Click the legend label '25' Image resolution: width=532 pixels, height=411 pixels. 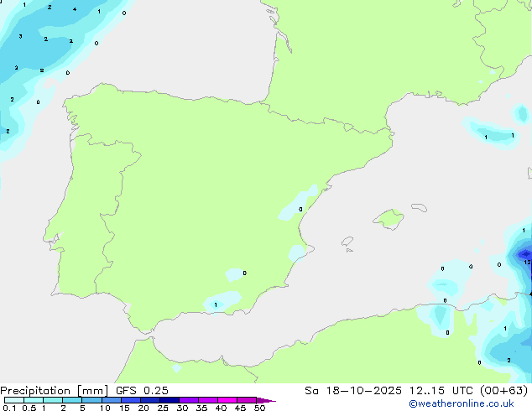[163, 408]
